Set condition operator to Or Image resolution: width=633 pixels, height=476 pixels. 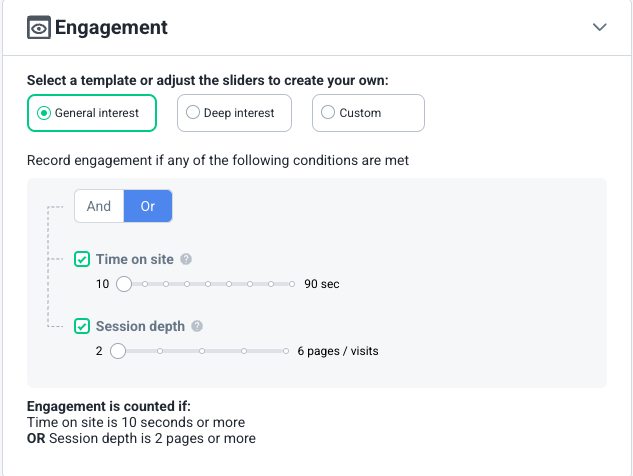click(148, 206)
